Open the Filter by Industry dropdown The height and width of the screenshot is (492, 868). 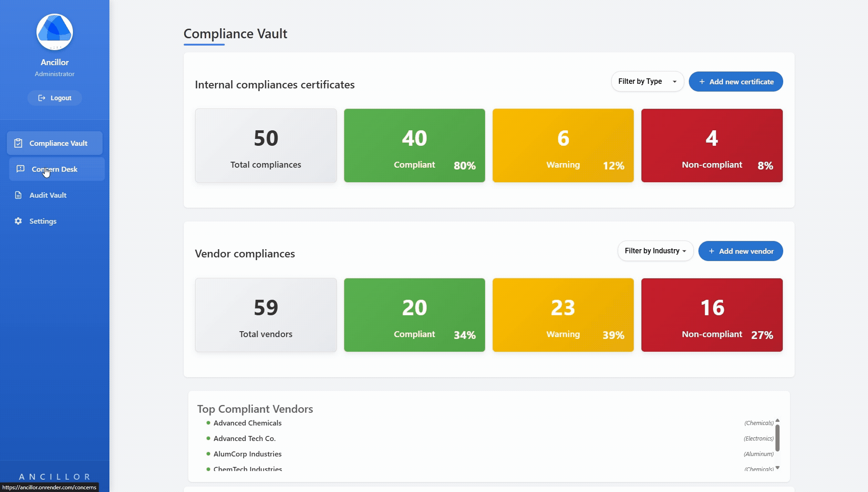coord(655,251)
